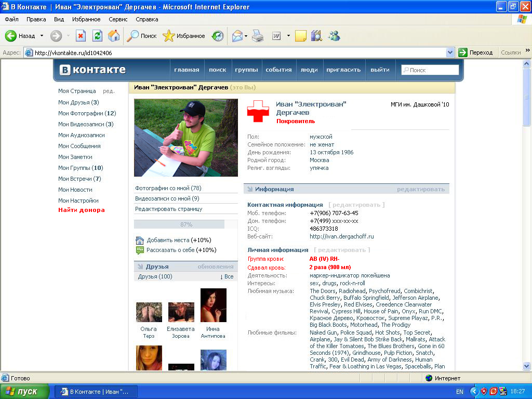Open the Сервис menu
Image resolution: width=532 pixels, height=399 pixels.
[118, 19]
